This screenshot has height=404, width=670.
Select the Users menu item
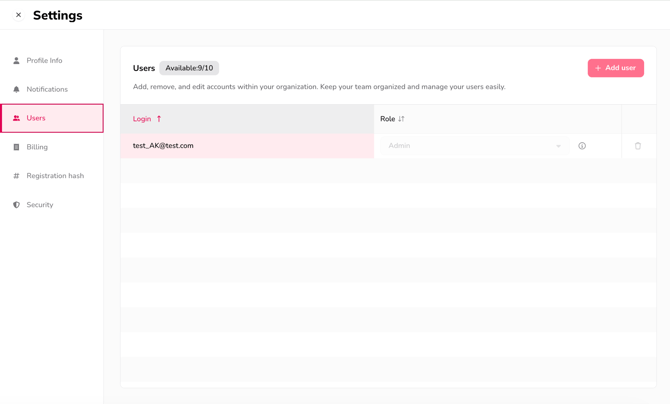click(52, 118)
